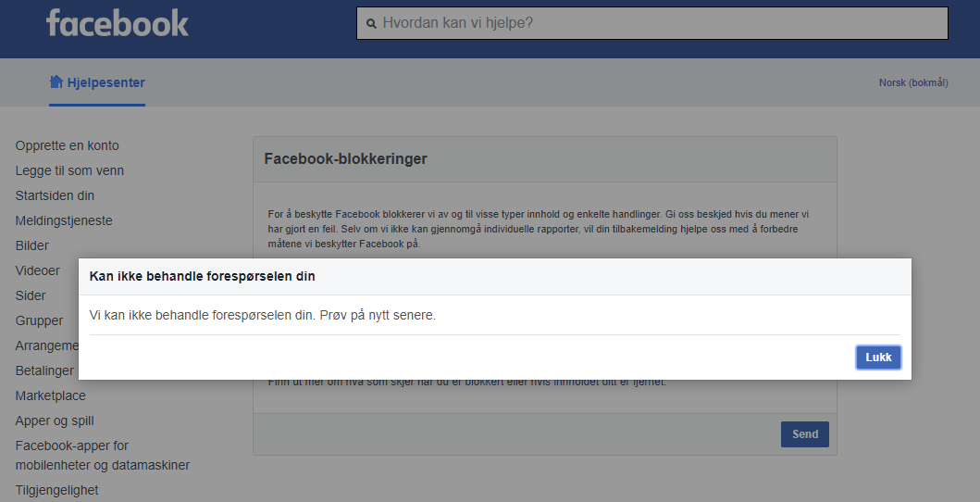Screen dimensions: 980x502
Task: Click the Hjelpesenter house icon
Action: coord(56,82)
